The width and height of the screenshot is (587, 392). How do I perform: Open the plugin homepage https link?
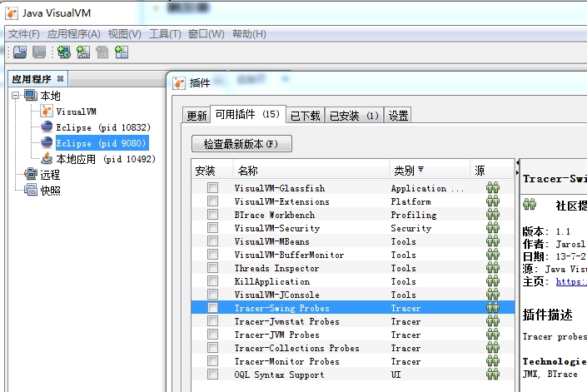click(x=571, y=281)
